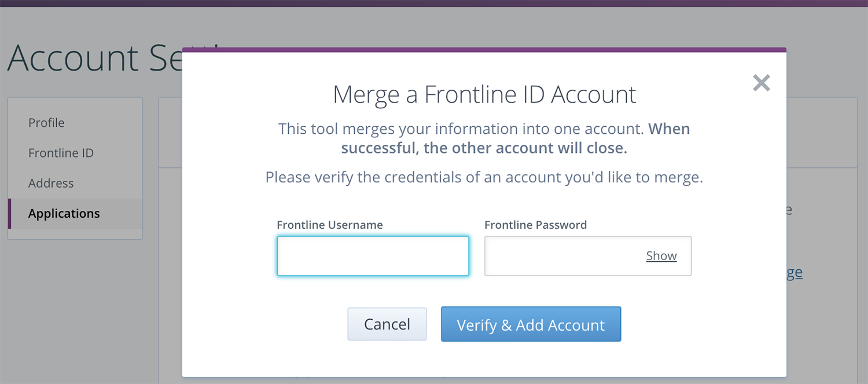Viewport: 868px width, 384px height.
Task: Open the Profile settings section
Action: pos(46,123)
